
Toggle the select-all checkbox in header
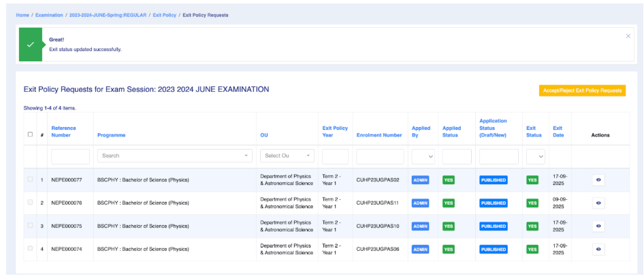pos(30,135)
